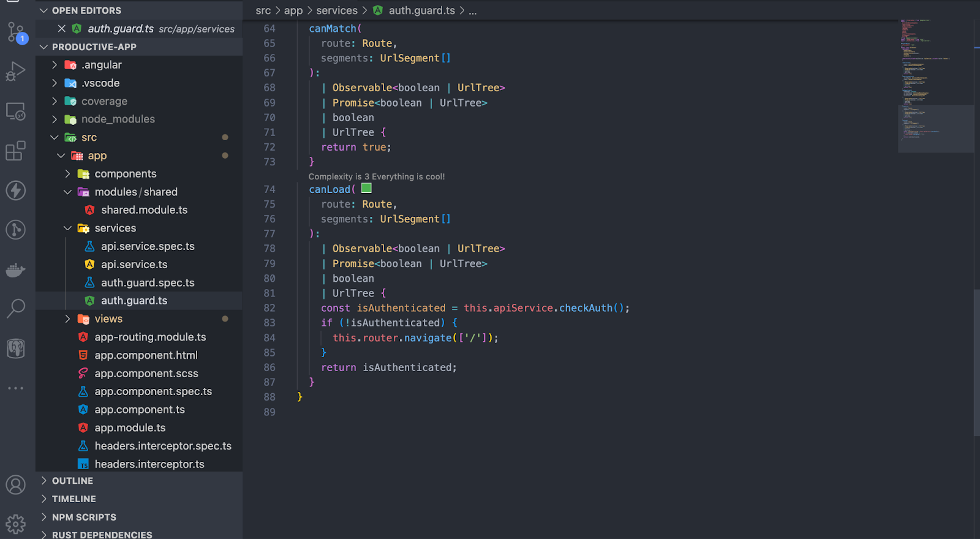Click the minimap code overview
Image resolution: width=980 pixels, height=539 pixels.
935,86
